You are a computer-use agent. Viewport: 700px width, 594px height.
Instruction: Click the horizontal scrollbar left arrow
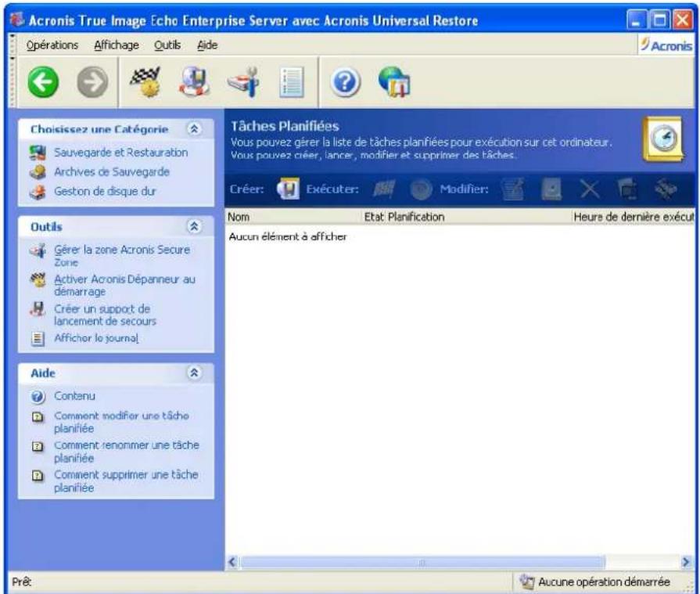232,562
